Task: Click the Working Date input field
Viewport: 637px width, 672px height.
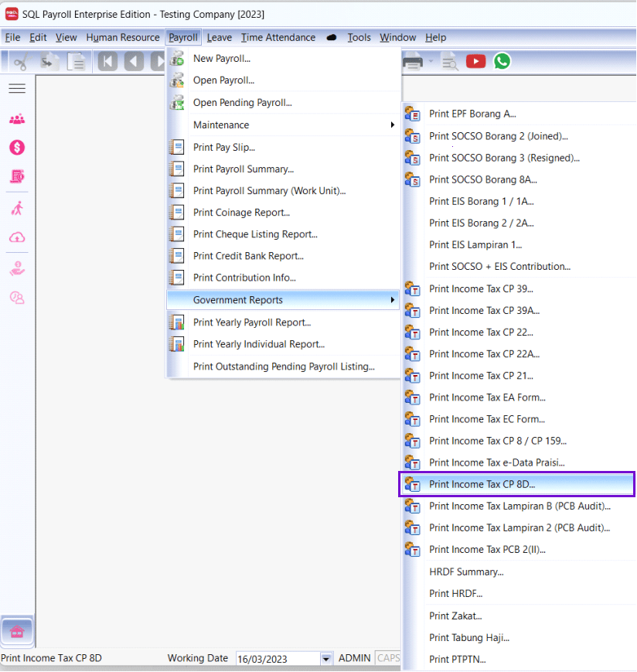Action: click(x=276, y=658)
